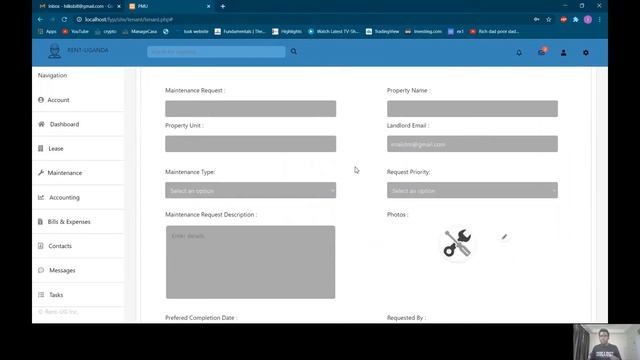The width and height of the screenshot is (640, 360).
Task: Focus the Property Unit input field
Action: click(251, 144)
